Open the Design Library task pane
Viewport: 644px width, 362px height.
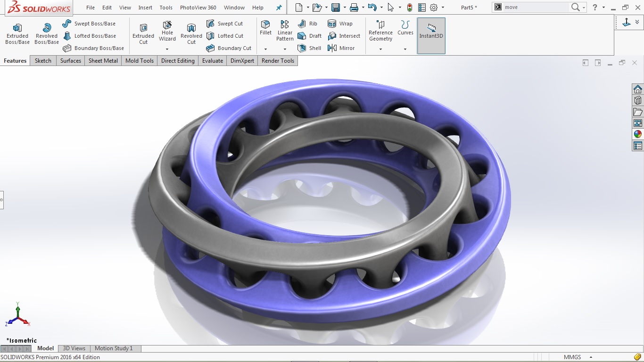637,100
